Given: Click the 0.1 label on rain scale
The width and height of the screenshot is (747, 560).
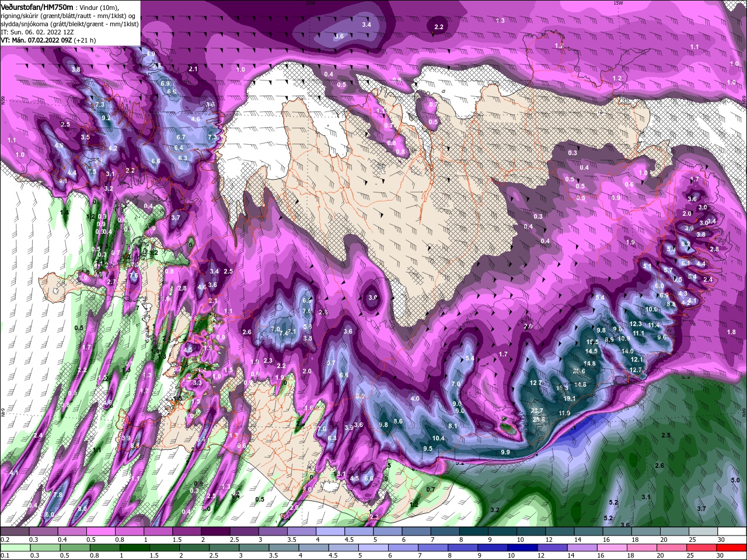Looking at the screenshot, I should [5, 556].
